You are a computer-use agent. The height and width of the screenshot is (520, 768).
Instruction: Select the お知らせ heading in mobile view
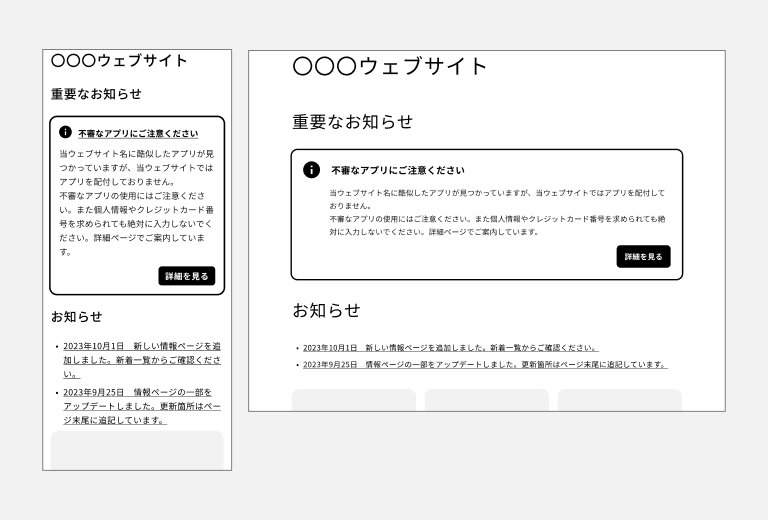76,317
